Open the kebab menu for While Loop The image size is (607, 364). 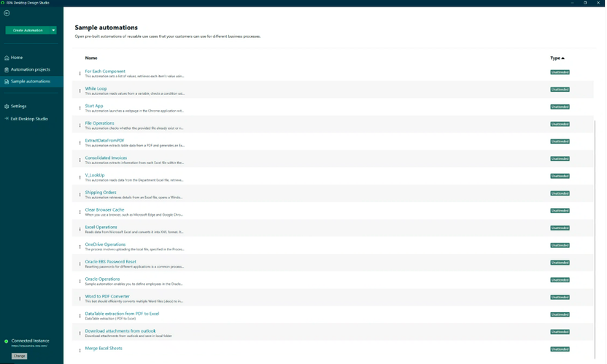click(80, 90)
